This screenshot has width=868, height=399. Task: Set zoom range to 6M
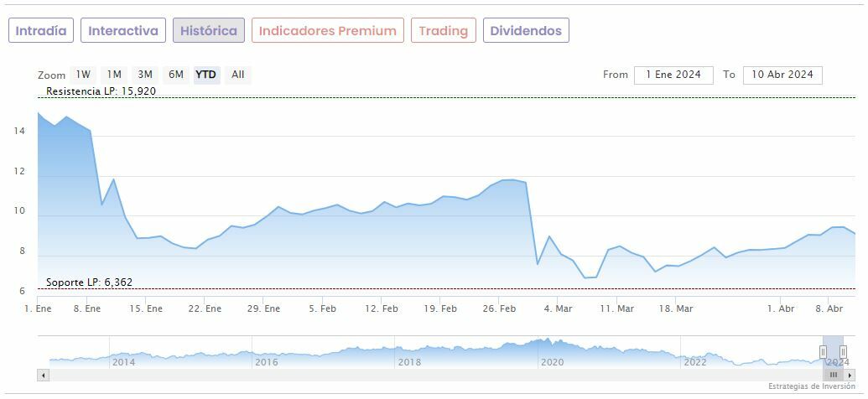(x=175, y=75)
